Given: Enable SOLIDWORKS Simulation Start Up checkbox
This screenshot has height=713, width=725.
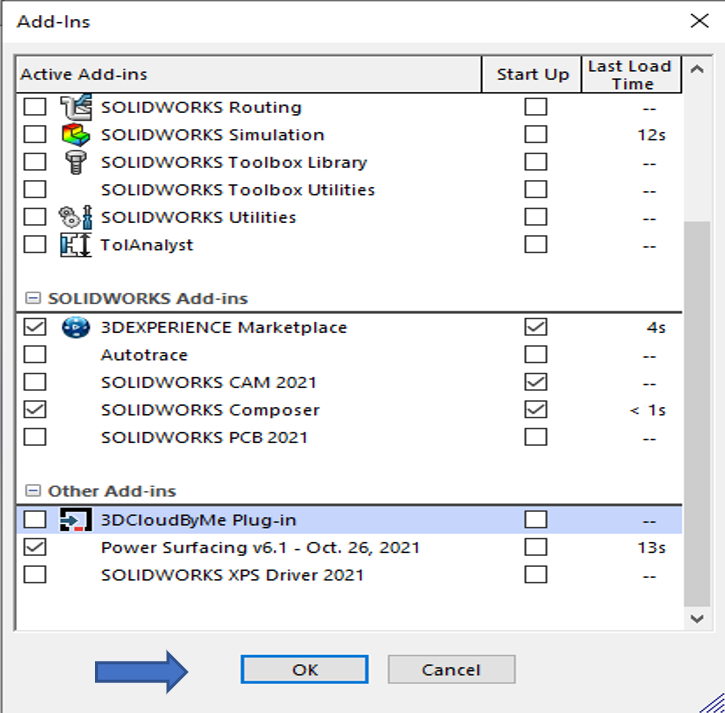Looking at the screenshot, I should 536,135.
